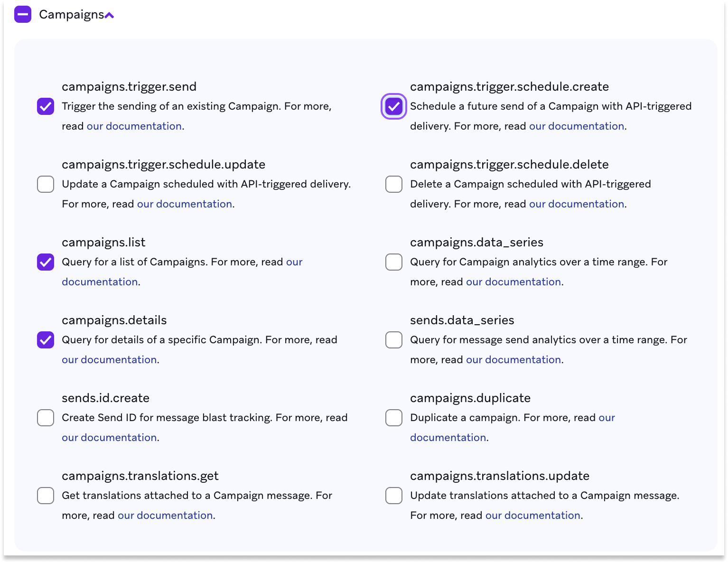Enable the campaigns.data_series scope
The width and height of the screenshot is (728, 563).
(393, 262)
